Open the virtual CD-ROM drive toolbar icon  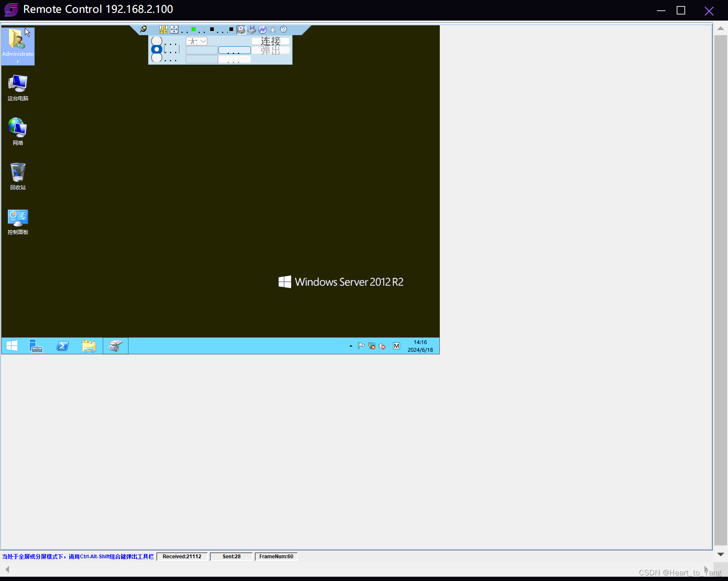click(241, 30)
